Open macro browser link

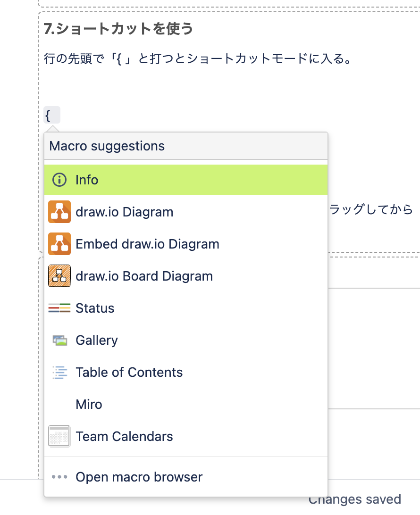tap(186, 477)
